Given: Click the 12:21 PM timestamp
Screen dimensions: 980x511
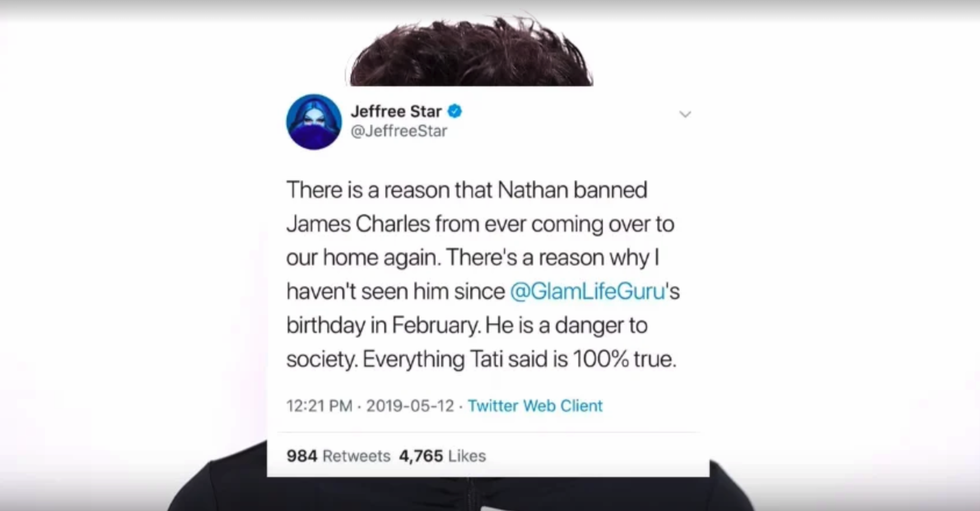Looking at the screenshot, I should pos(319,406).
